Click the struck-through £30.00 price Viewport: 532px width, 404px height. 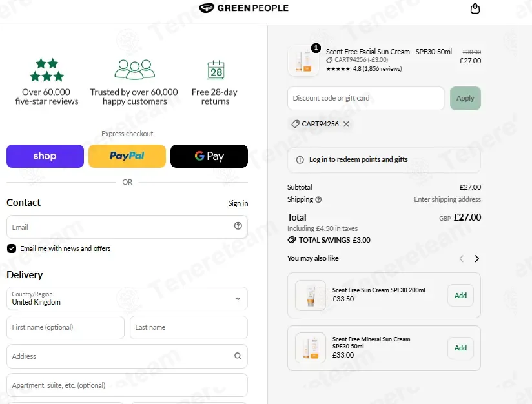coord(471,52)
